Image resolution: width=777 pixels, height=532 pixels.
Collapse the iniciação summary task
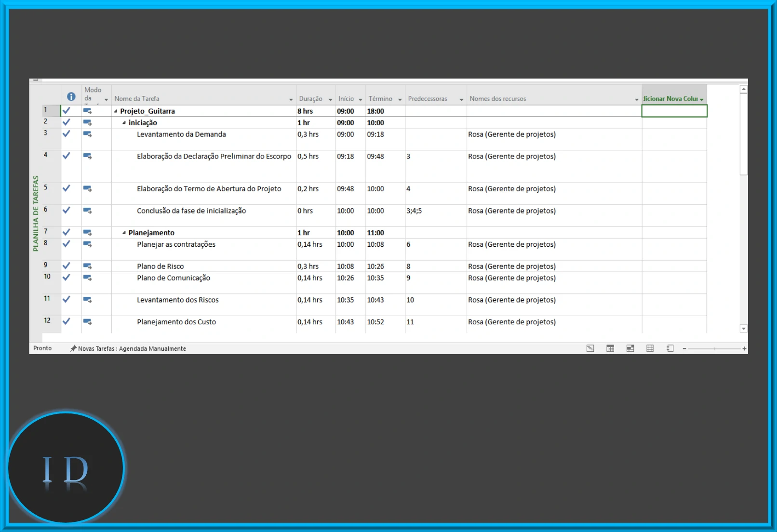[124, 123]
